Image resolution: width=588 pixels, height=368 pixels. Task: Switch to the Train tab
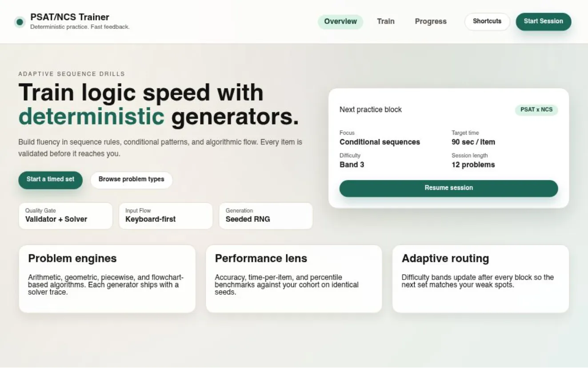(x=386, y=22)
